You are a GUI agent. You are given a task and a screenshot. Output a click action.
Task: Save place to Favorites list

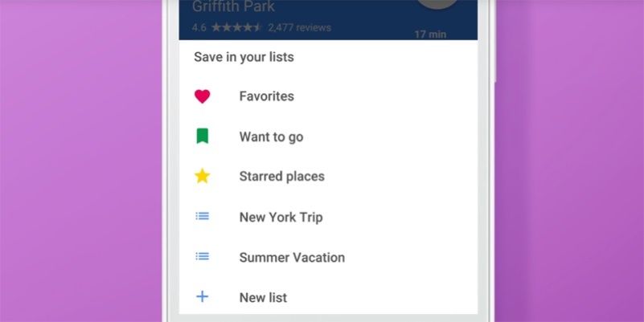266,96
